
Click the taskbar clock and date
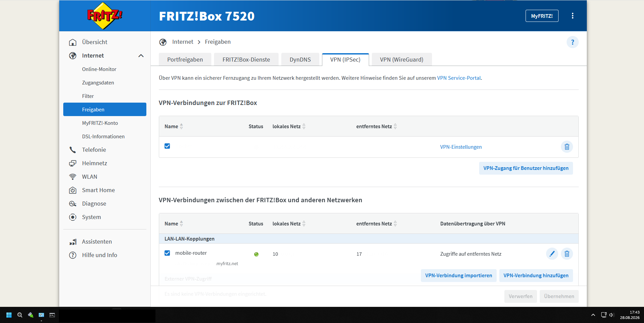tap(630, 315)
